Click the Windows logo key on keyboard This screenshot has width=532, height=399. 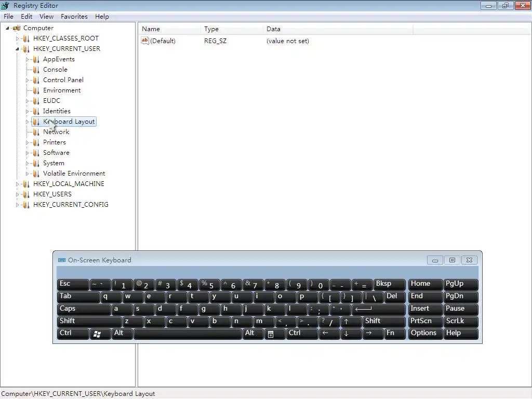tap(100, 334)
